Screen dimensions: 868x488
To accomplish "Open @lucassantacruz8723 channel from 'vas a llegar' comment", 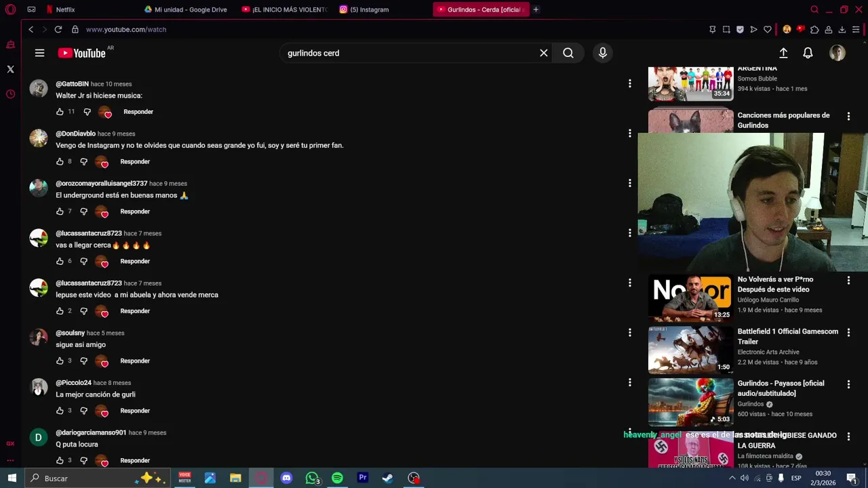I will click(x=89, y=233).
